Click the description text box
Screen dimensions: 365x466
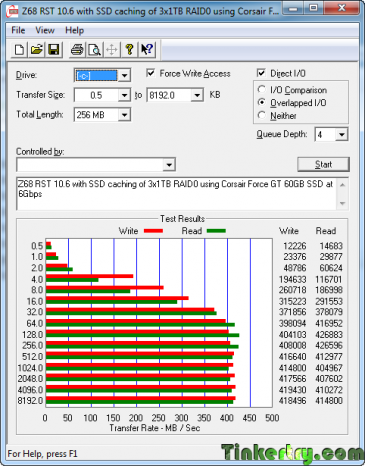click(177, 194)
